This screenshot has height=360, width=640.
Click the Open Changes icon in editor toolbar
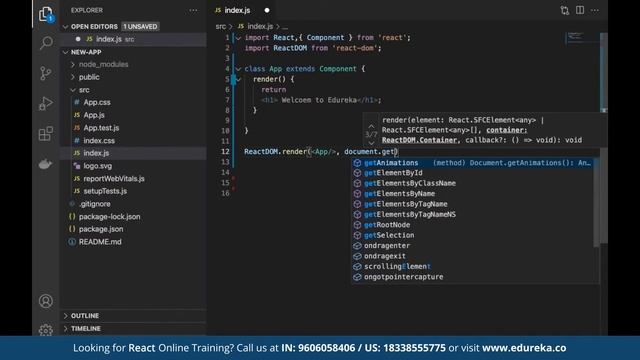tap(564, 11)
